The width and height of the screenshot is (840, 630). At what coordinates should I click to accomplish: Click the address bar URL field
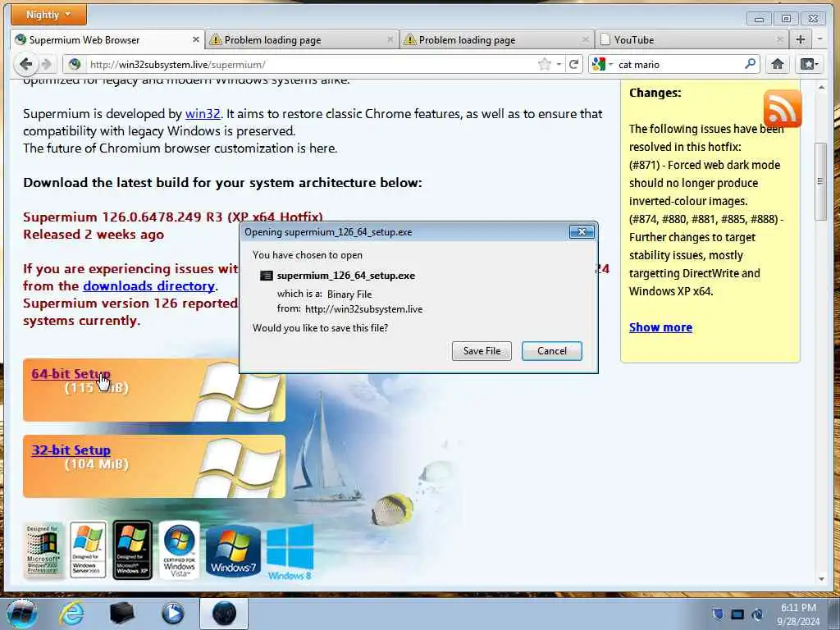coord(311,64)
